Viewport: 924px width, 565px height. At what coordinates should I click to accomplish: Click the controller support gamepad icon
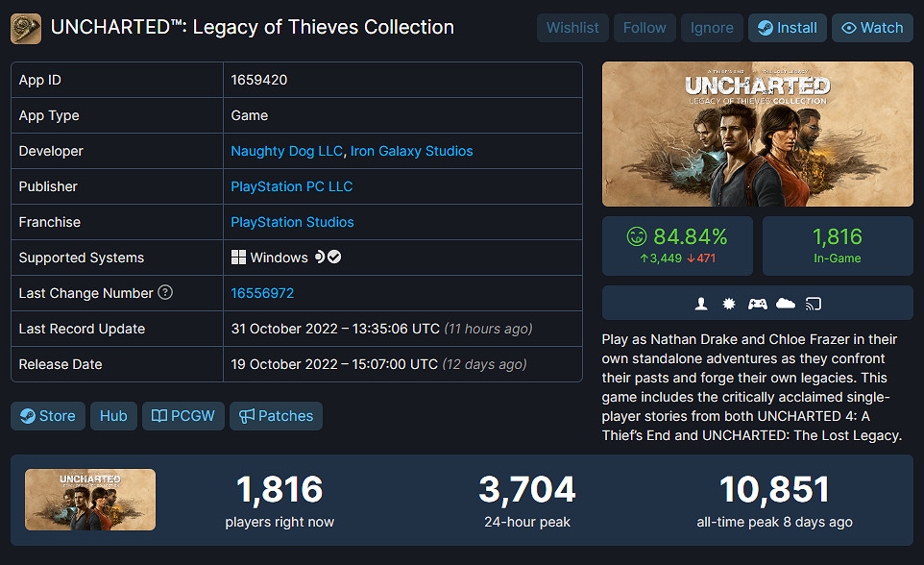point(758,304)
